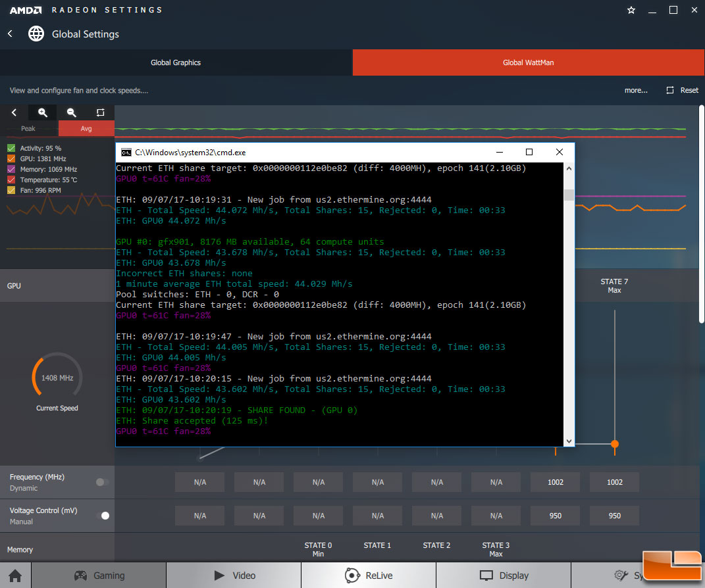Toggle the Fan RPM graph checkbox
This screenshot has width=705, height=588.
pos(11,190)
